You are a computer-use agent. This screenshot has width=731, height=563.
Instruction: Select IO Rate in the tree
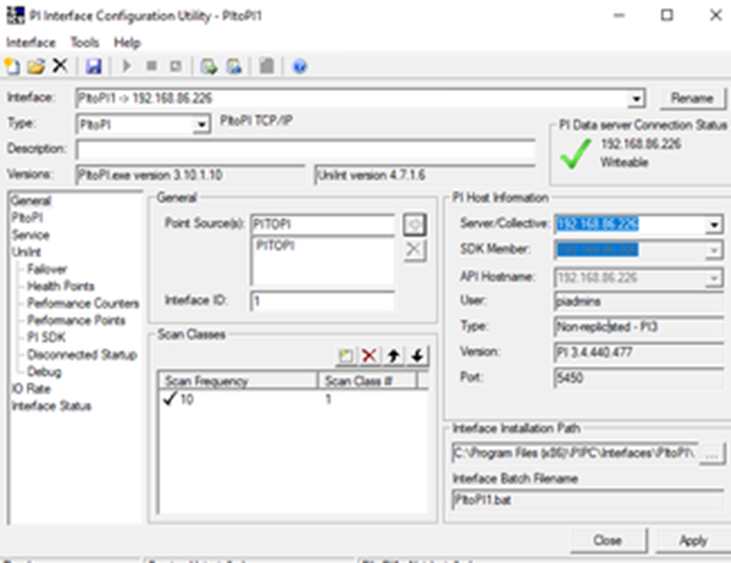click(31, 388)
